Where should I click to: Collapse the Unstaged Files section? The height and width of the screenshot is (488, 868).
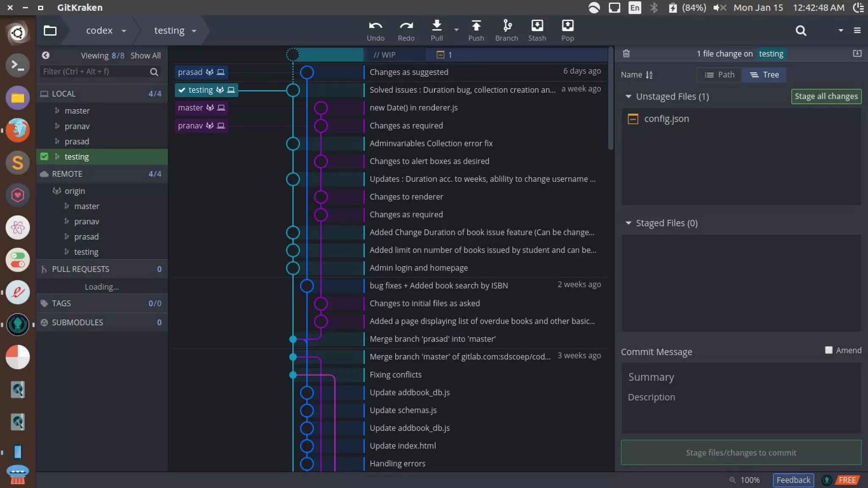pyautogui.click(x=628, y=96)
